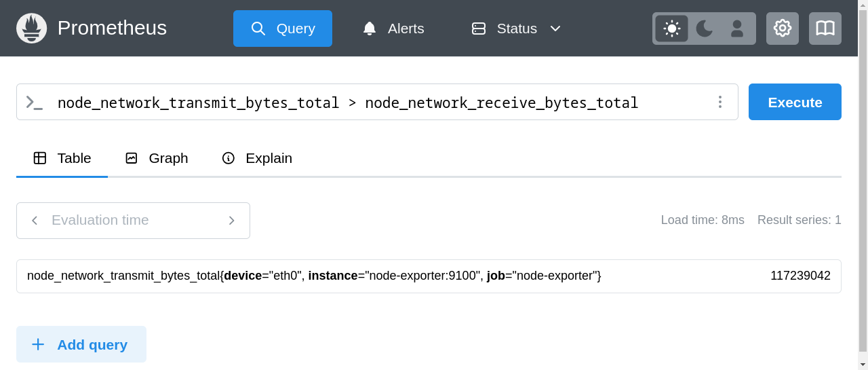This screenshot has height=370, width=868.
Task: Switch to dark theme moon icon
Action: (705, 29)
